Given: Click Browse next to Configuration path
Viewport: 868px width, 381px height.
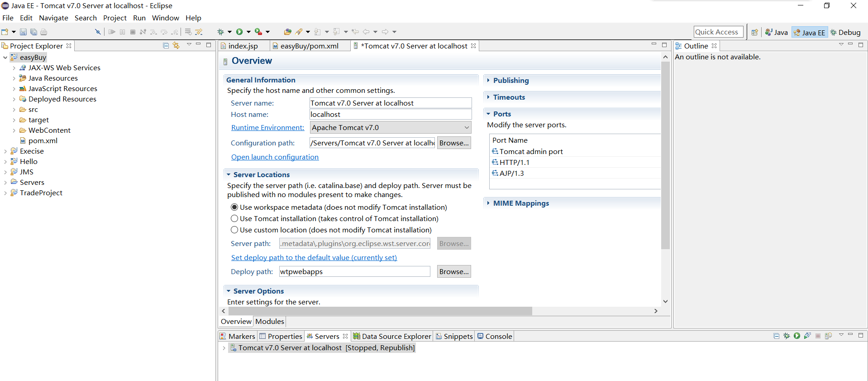Looking at the screenshot, I should (x=454, y=143).
